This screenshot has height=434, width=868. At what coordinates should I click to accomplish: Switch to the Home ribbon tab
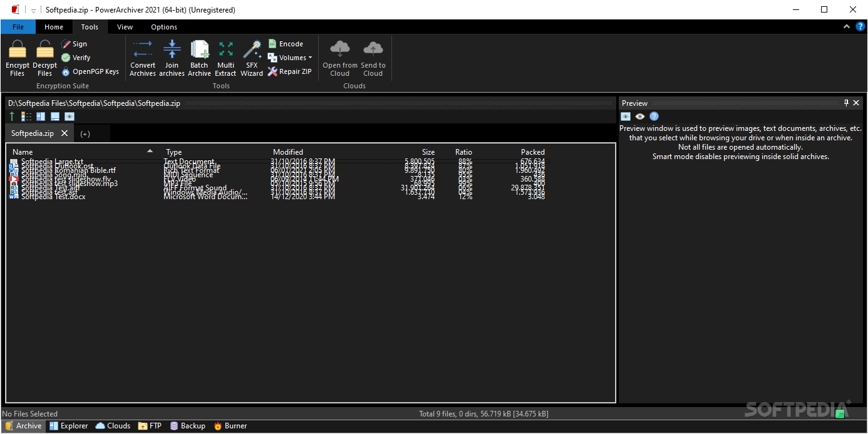point(54,27)
